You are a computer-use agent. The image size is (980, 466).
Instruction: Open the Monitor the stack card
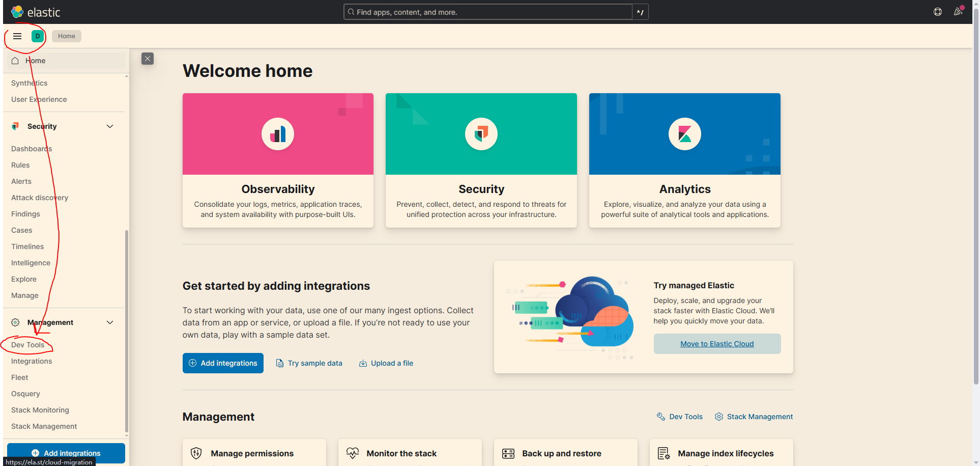tap(410, 453)
